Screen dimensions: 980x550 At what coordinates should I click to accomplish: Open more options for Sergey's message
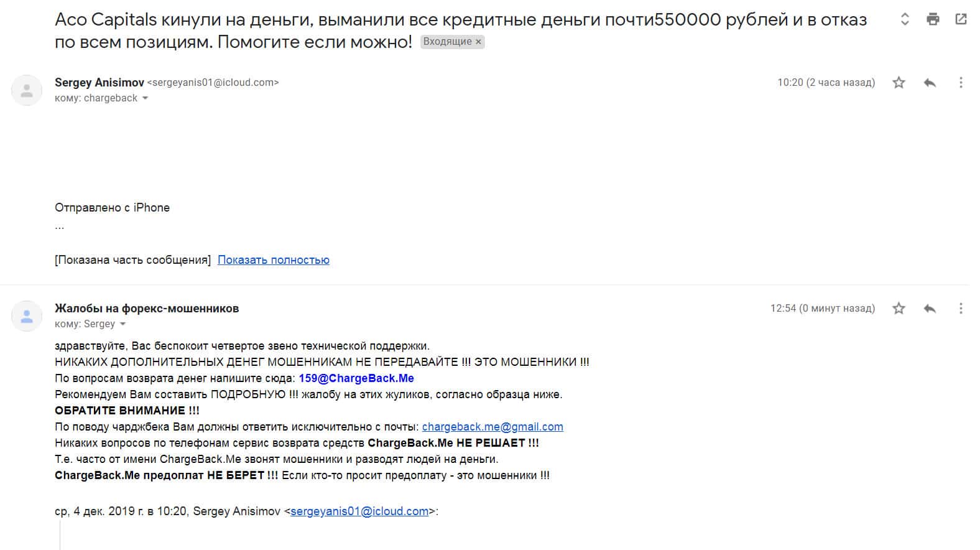pyautogui.click(x=961, y=82)
